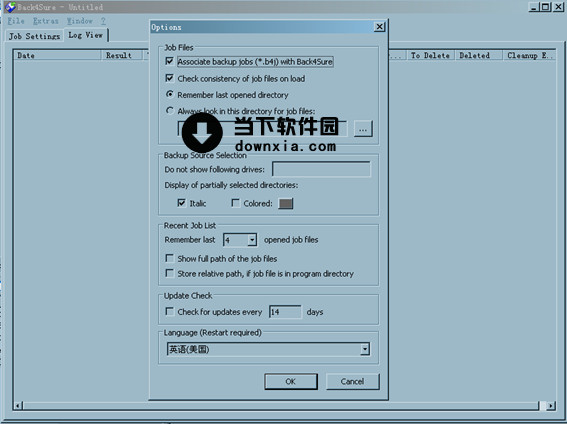The width and height of the screenshot is (567, 424).
Task: Maximize the Back4Sure main window
Action: tap(546, 7)
